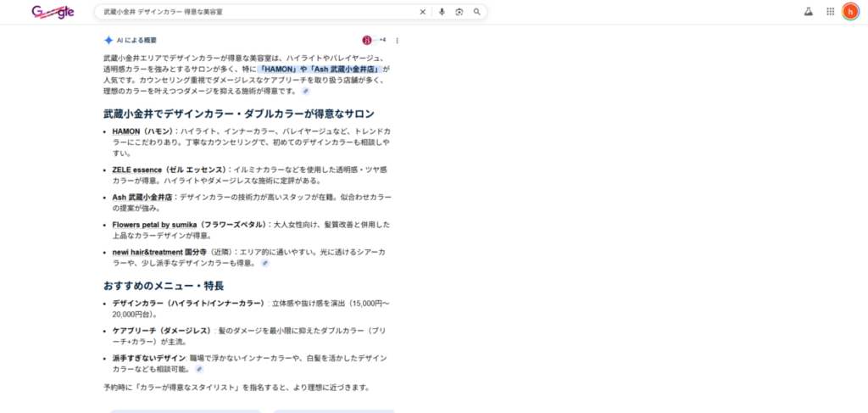Open source link chip after the intro paragraph

305,91
